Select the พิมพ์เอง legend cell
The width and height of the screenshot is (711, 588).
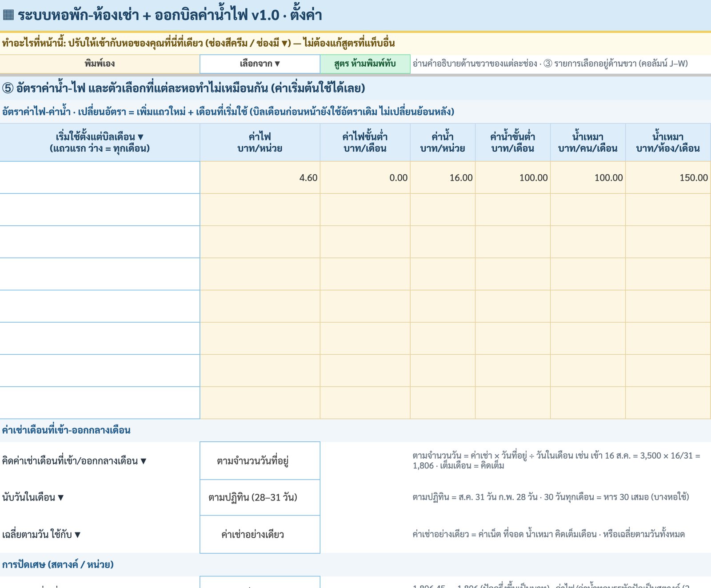click(100, 64)
